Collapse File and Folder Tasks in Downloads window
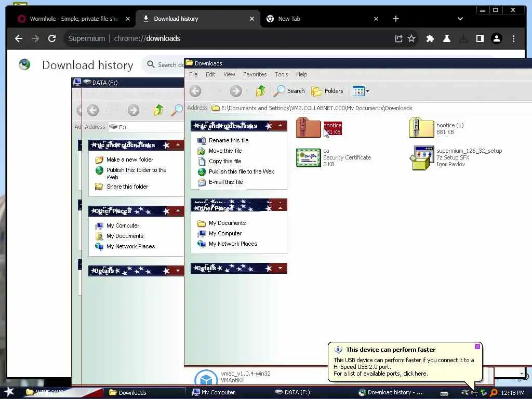This screenshot has width=532, height=399. point(280,126)
